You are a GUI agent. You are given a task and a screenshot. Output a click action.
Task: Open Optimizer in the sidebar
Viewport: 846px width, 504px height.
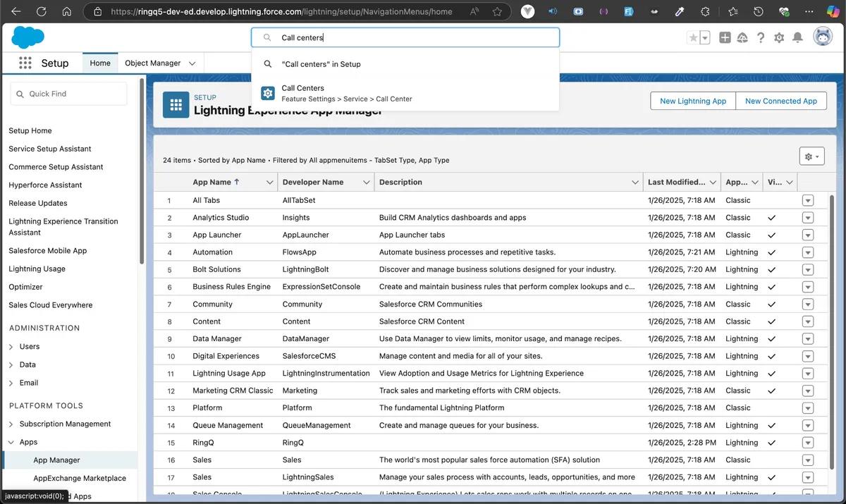tap(25, 287)
